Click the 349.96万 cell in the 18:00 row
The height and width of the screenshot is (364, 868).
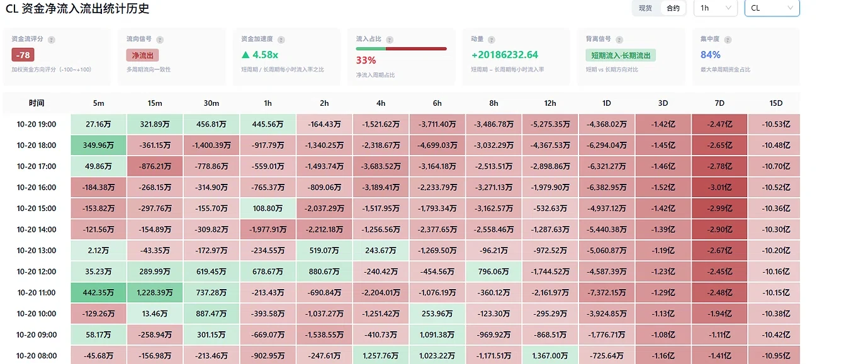[98, 145]
